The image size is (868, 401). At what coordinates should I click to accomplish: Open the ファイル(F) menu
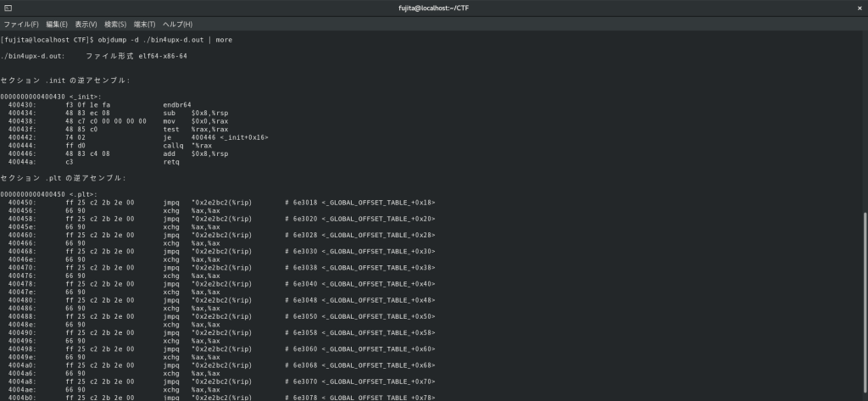(x=21, y=24)
